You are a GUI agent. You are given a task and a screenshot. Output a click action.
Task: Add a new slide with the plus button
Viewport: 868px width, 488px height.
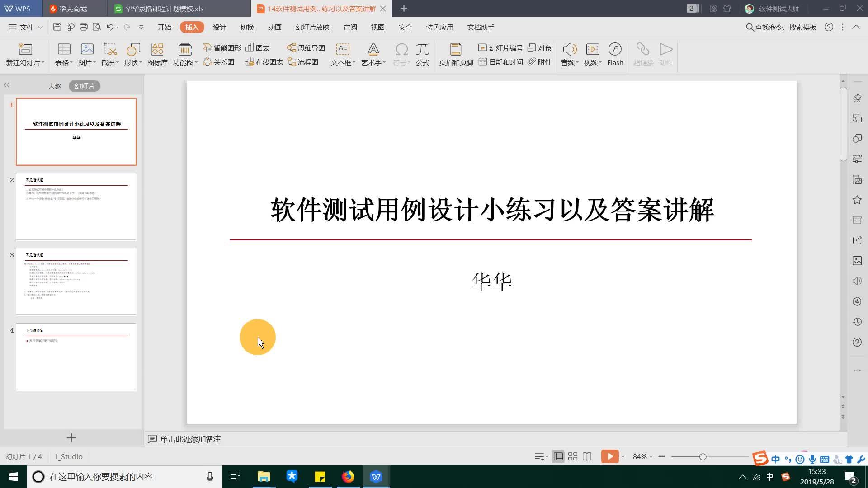[x=71, y=437]
